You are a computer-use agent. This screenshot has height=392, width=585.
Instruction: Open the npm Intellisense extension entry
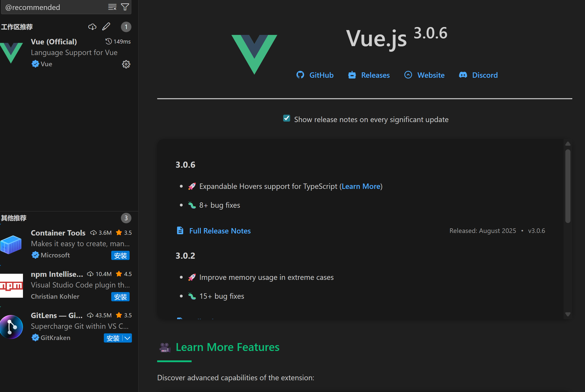tap(69, 285)
